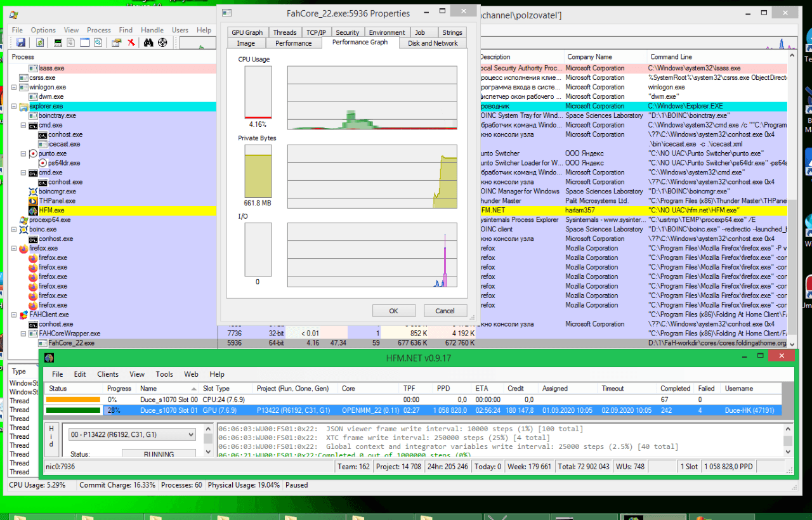Switch to the Image tab
812x520 pixels.
pyautogui.click(x=246, y=43)
